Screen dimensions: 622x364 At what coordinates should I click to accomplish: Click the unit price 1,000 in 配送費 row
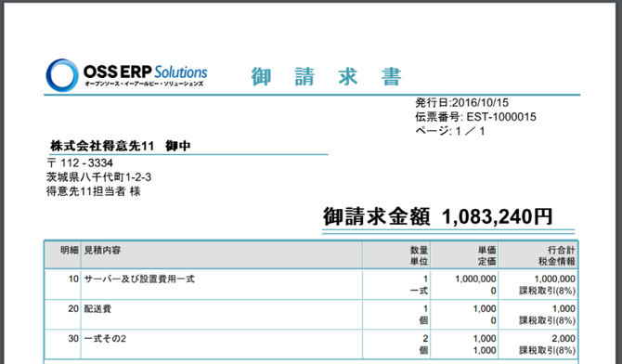pyautogui.click(x=485, y=309)
